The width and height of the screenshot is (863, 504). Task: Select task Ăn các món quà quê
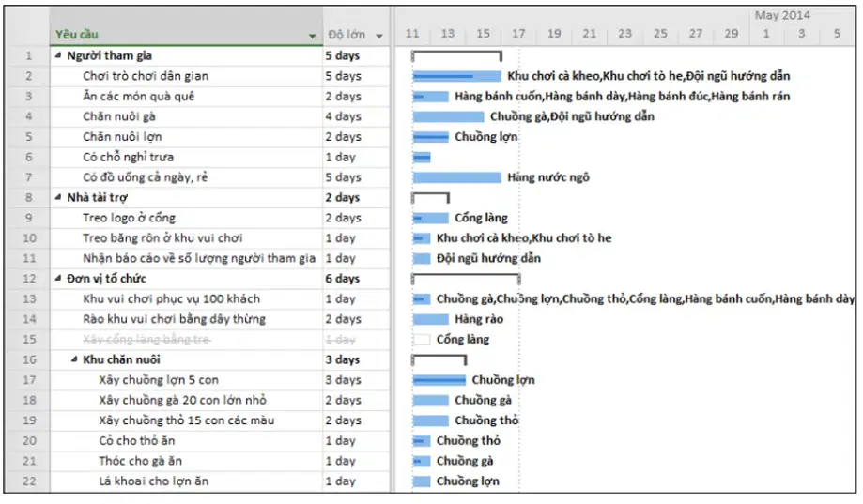139,97
